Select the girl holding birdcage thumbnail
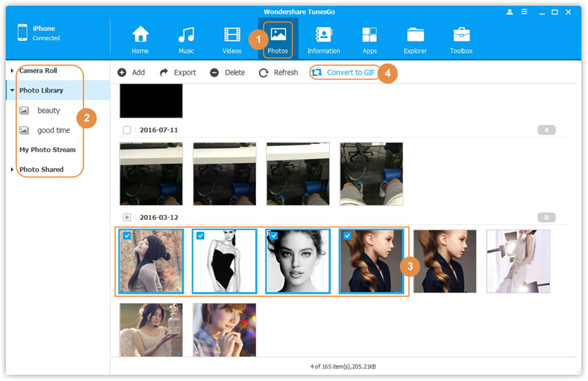The image size is (588, 381). pos(151,330)
